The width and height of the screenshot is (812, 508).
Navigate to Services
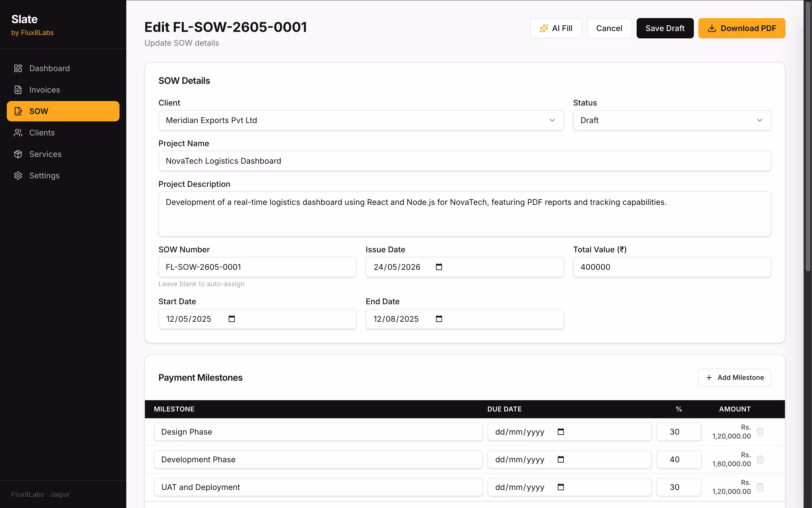63,154
